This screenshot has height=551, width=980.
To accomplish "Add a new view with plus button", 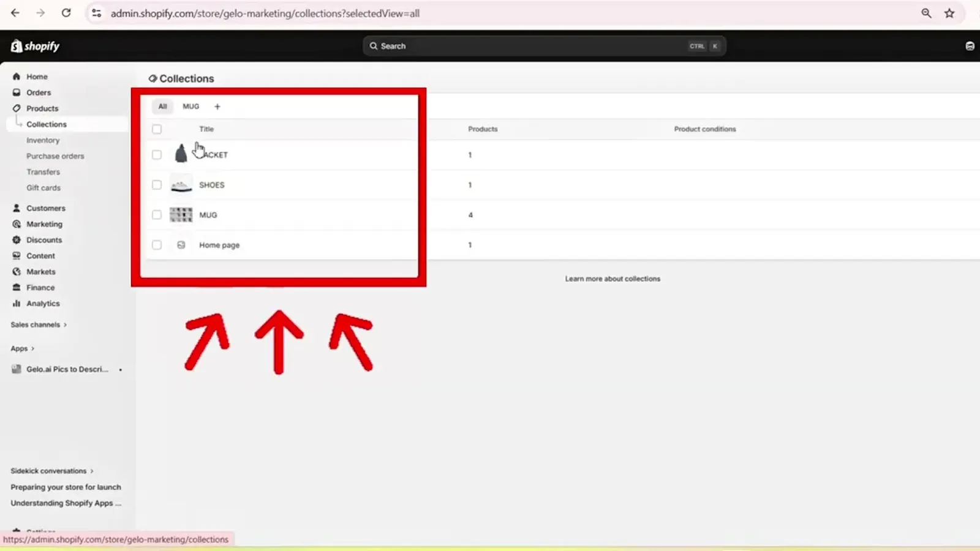I will point(217,107).
